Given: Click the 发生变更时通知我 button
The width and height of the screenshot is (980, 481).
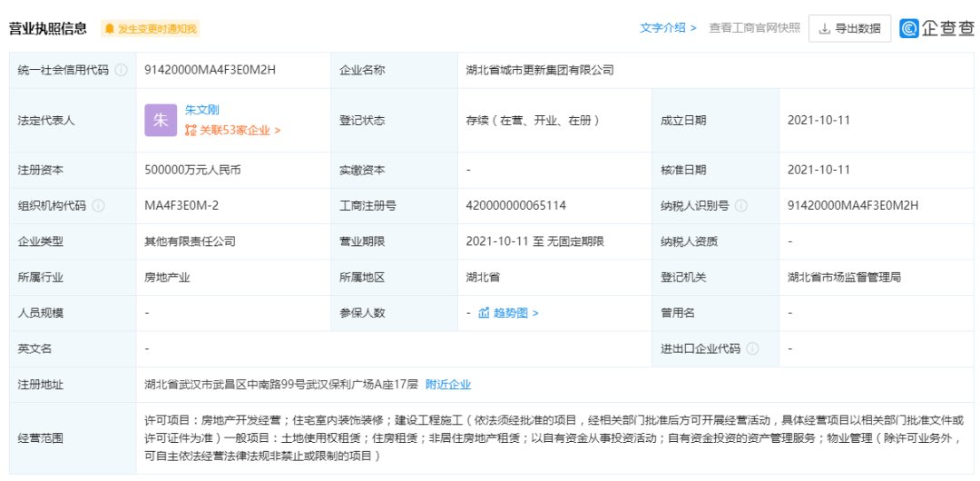Looking at the screenshot, I should click(150, 29).
